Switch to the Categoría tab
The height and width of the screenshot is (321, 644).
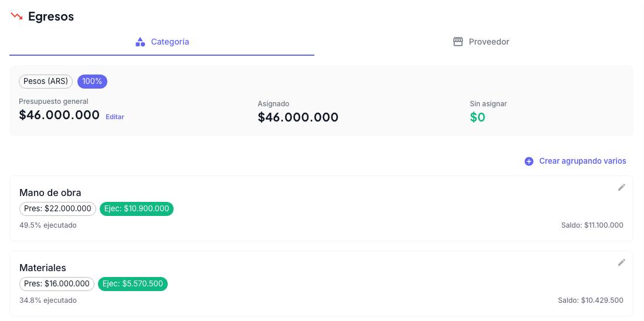point(162,42)
